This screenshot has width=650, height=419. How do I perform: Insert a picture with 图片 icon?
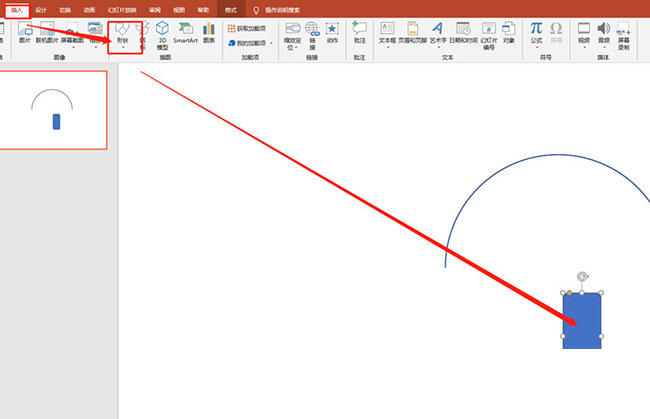pos(25,33)
